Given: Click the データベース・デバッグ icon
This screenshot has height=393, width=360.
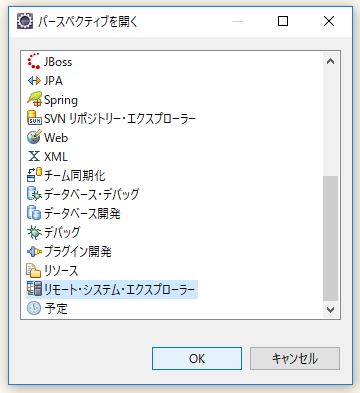Looking at the screenshot, I should click(x=34, y=193).
